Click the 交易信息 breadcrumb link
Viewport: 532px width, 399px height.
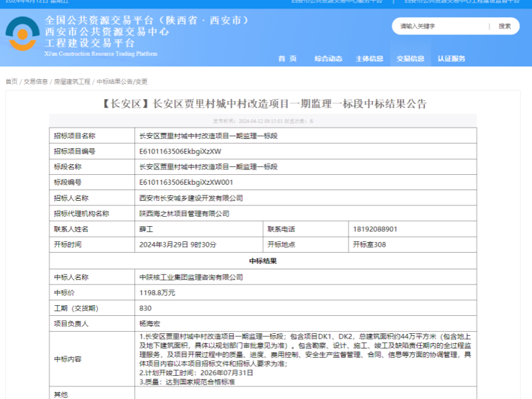click(x=36, y=81)
